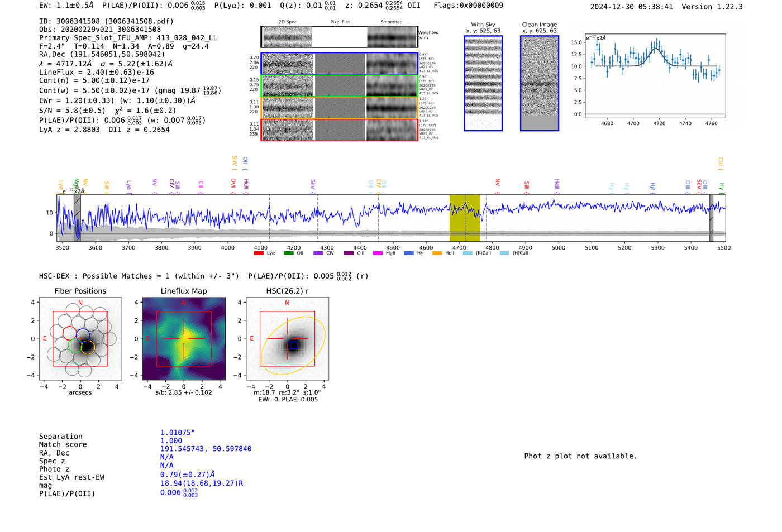
Task: Click the orange fiber circle in Fiber Positions
Action: 88,348
